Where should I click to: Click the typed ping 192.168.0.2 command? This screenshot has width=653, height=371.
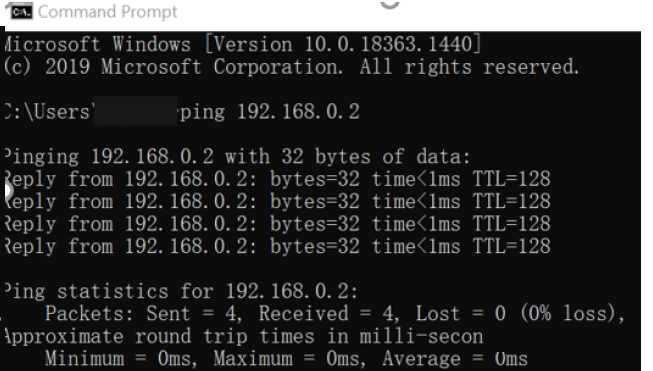tap(270, 112)
